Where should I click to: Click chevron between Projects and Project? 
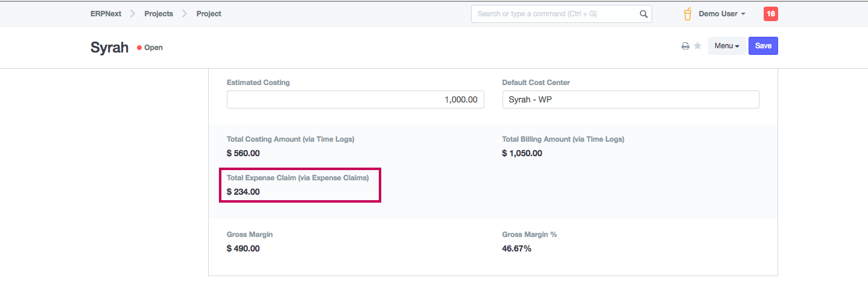point(185,14)
